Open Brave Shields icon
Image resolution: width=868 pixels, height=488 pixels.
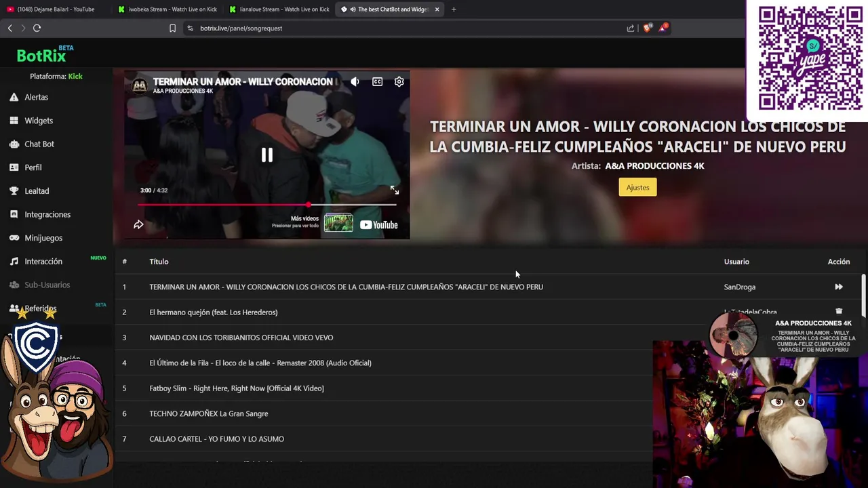[647, 28]
